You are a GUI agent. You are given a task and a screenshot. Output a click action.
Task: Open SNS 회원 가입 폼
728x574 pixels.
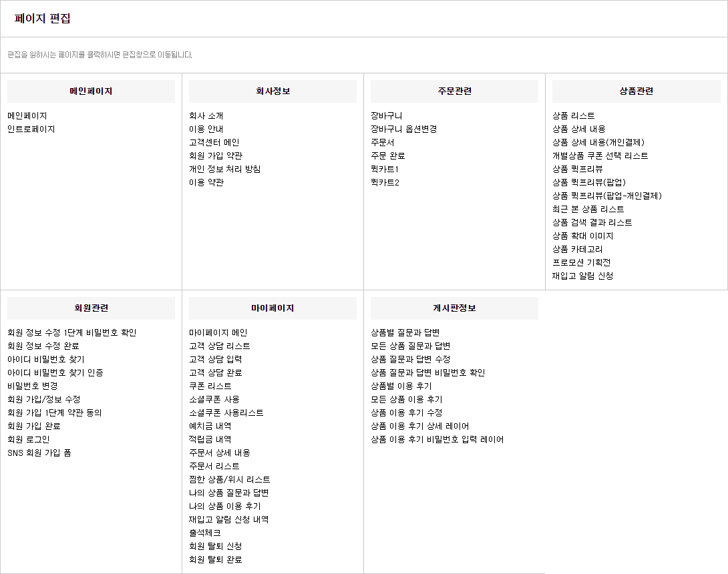coord(39,453)
